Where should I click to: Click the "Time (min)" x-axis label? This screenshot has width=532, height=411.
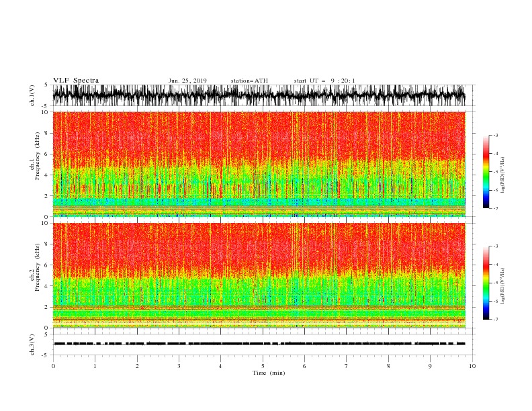pyautogui.click(x=269, y=373)
